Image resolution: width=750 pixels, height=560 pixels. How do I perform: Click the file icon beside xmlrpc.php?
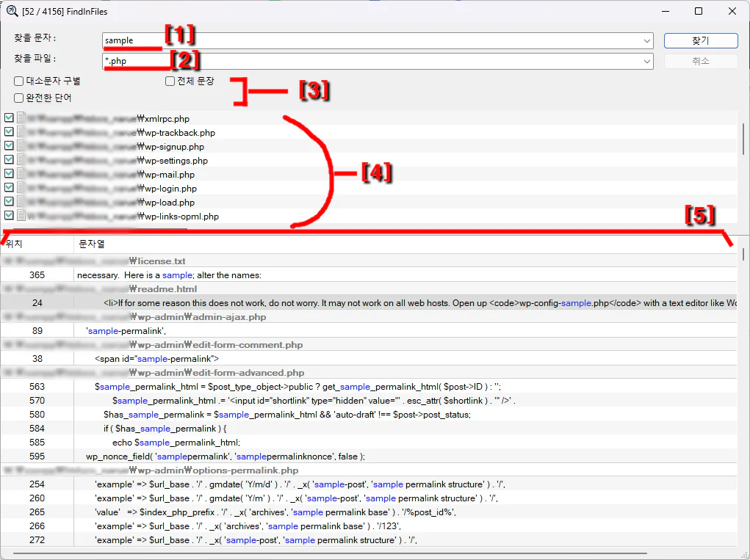coord(22,119)
